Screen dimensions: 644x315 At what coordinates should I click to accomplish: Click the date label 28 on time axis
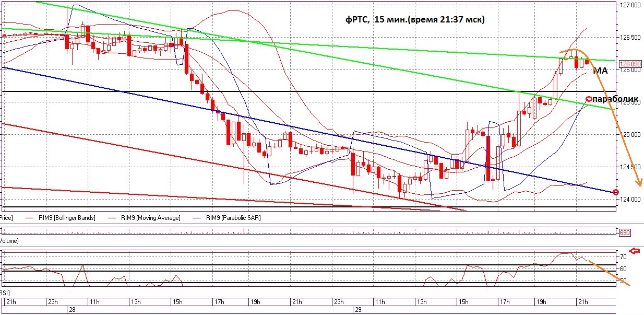(72, 310)
